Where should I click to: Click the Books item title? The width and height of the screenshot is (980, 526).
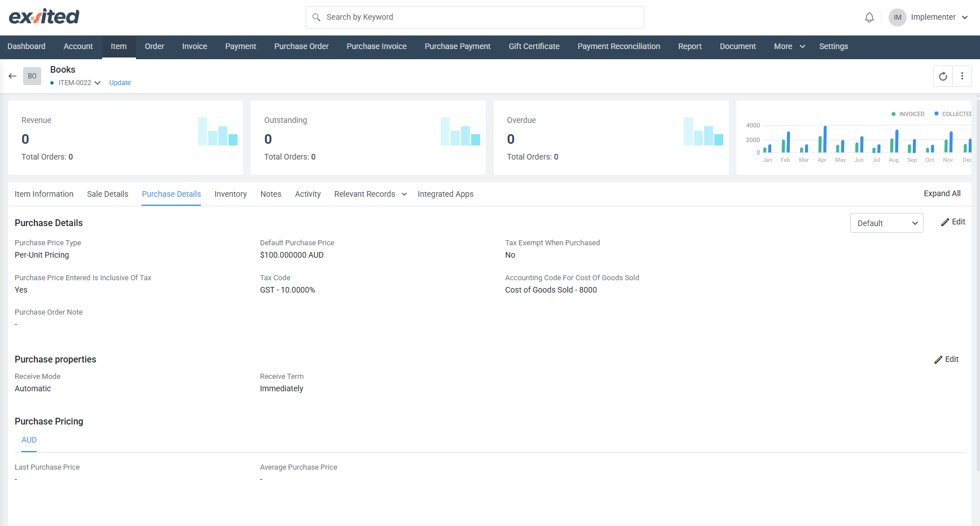coord(63,69)
